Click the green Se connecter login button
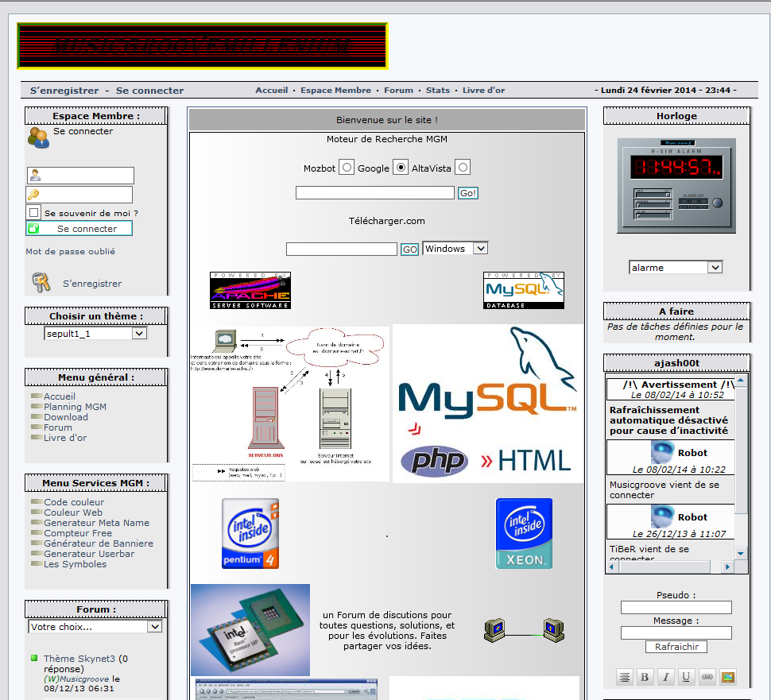 pyautogui.click(x=79, y=228)
